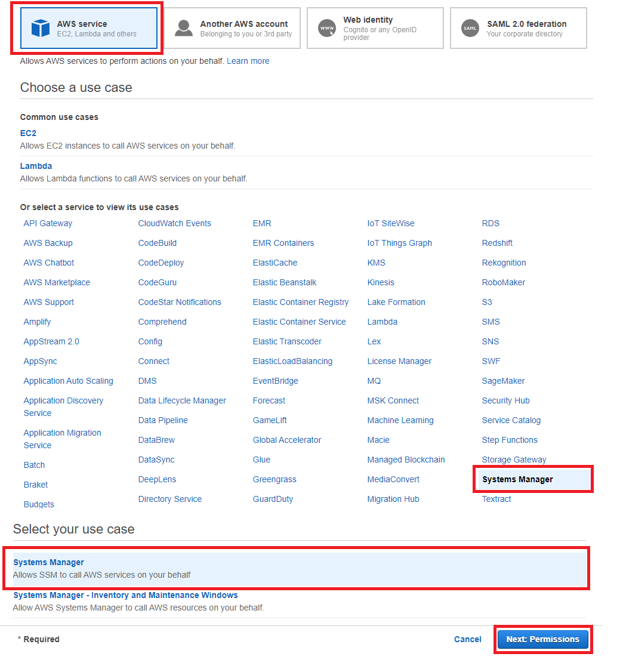The image size is (623, 672).
Task: Choose Elastic Beanstalk service
Action: [285, 283]
